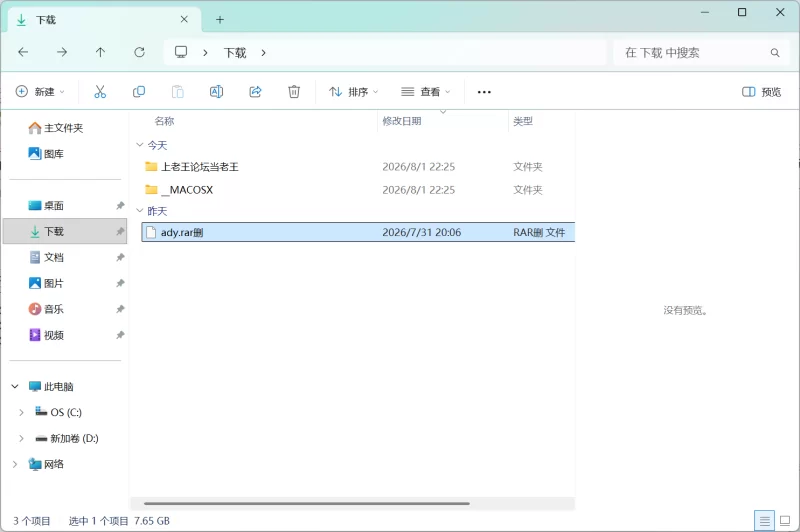Sort by 修改日期 column header
Screen dimensions: 800x532
coord(402,121)
